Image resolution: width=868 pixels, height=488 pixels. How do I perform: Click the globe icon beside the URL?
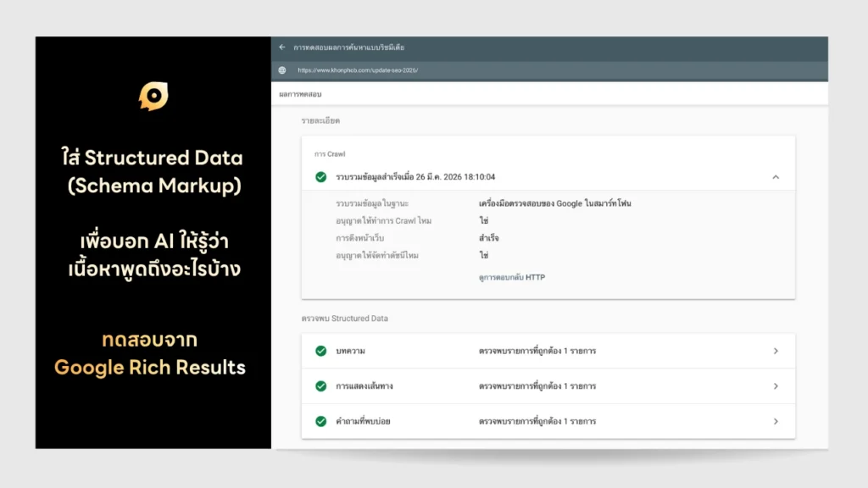(x=282, y=70)
